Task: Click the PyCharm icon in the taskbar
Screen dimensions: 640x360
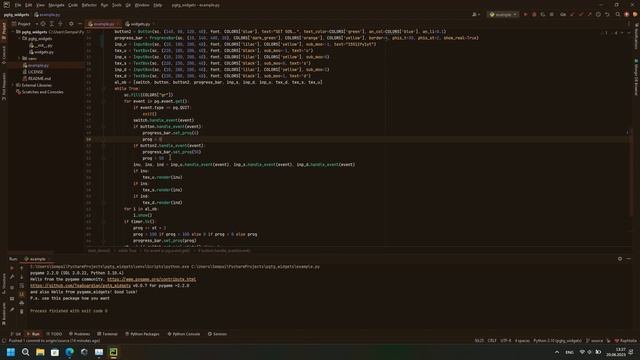Action: [x=113, y=352]
